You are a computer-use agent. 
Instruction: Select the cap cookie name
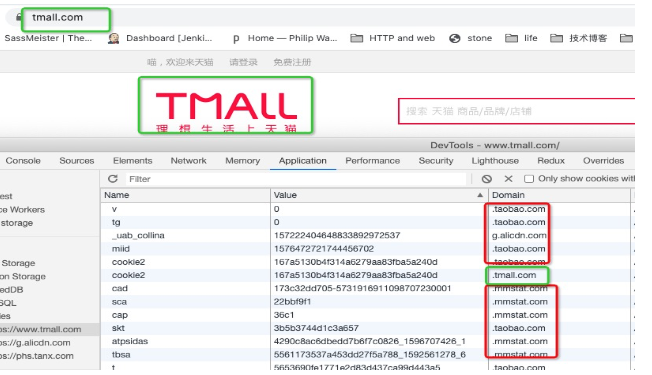[x=119, y=315]
